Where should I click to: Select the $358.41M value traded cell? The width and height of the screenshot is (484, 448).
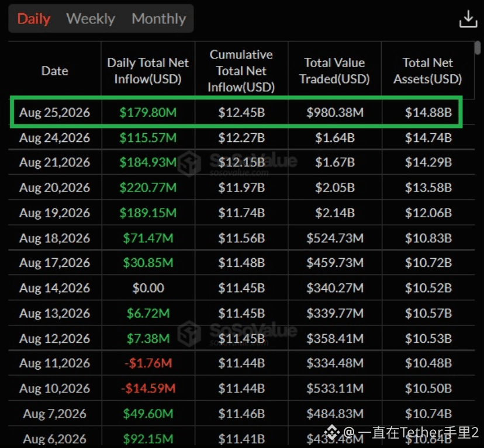(x=335, y=339)
